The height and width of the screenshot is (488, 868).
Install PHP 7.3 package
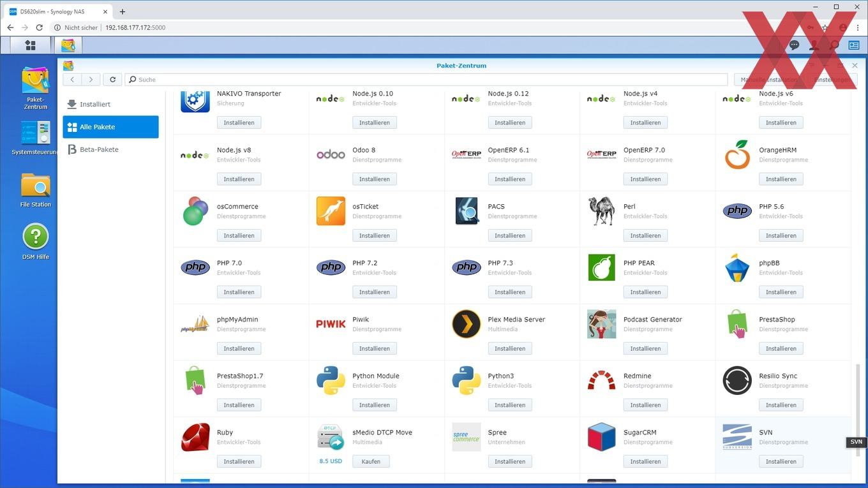(x=510, y=292)
